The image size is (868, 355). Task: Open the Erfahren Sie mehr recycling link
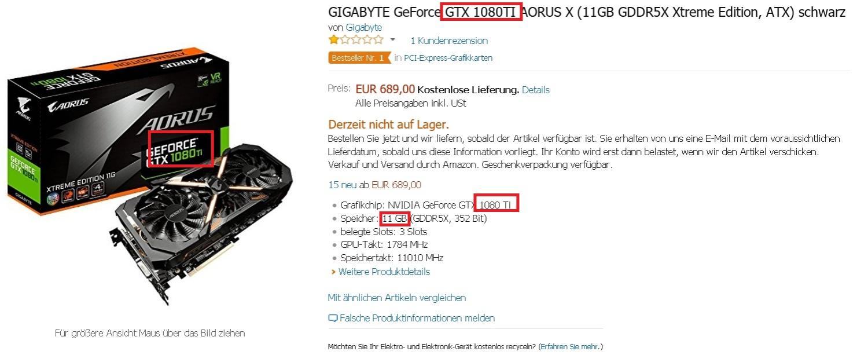pos(570,347)
